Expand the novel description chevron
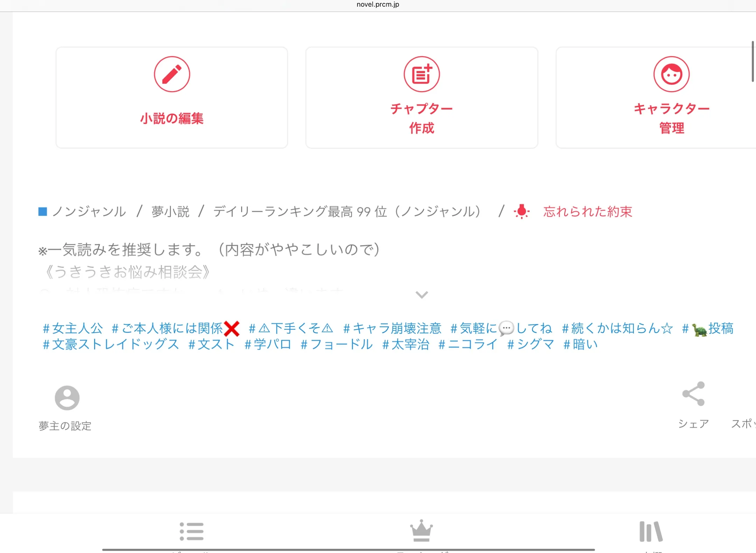 coord(421,295)
